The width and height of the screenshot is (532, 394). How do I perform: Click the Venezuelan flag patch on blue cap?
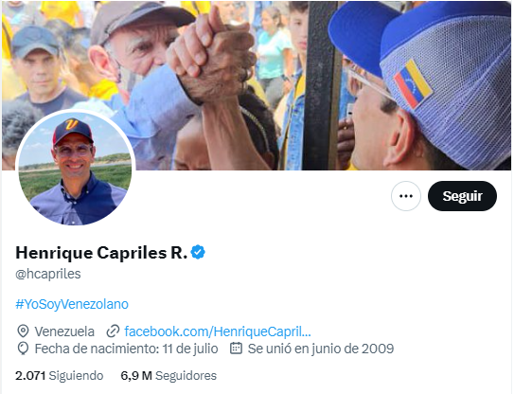(x=413, y=84)
